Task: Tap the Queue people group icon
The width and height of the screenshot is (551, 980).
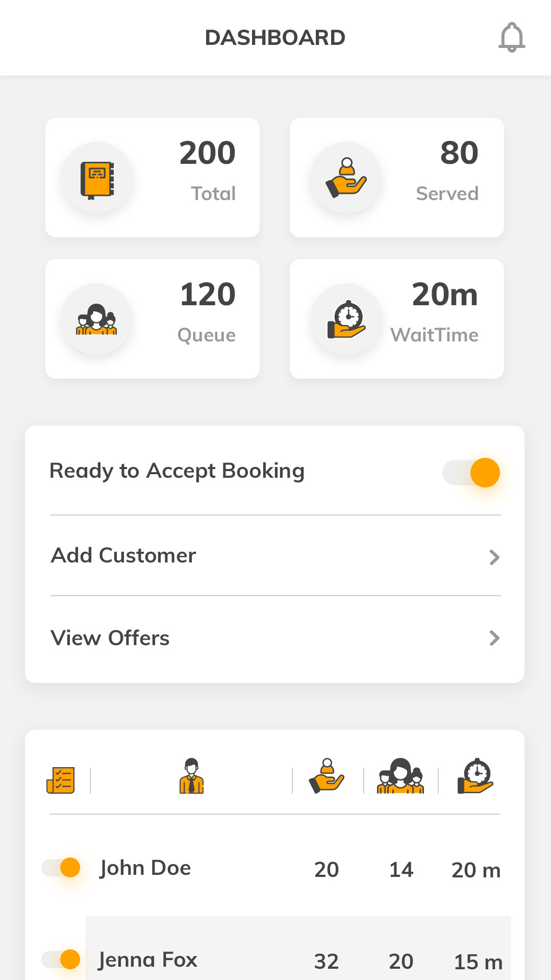Action: [x=96, y=320]
